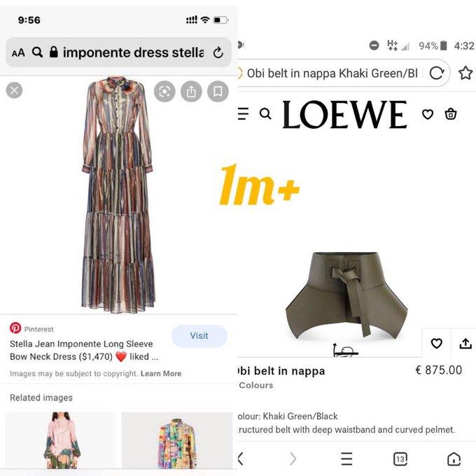
Task: Go to browser home page
Action: point(454,458)
